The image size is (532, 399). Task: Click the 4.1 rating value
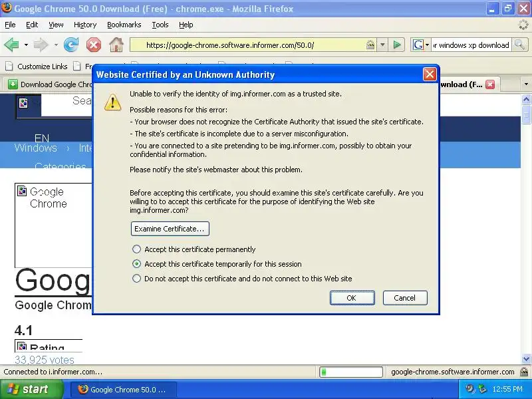click(x=23, y=330)
